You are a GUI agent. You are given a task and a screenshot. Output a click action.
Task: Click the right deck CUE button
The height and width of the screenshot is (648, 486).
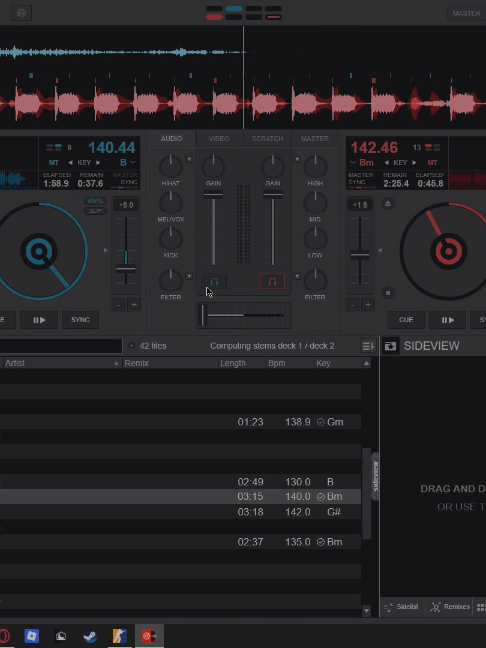tap(406, 320)
